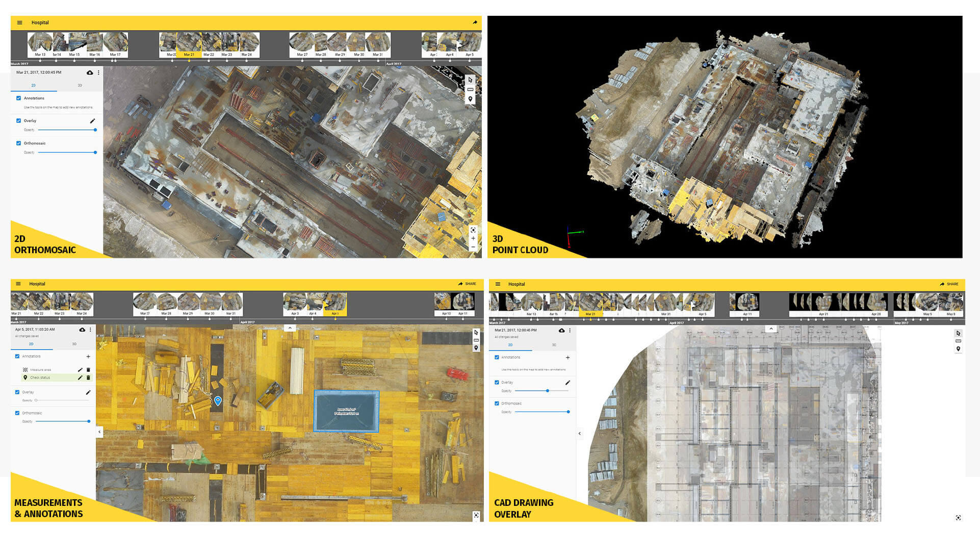Collapse timeline with up chevron in Measurements panel
The width and height of the screenshot is (980, 539).
(x=290, y=328)
